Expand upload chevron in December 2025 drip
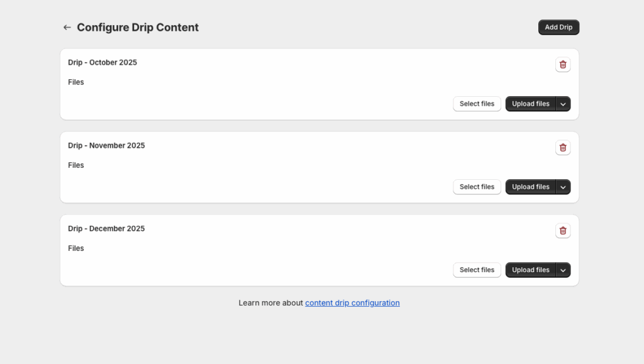This screenshot has width=644, height=364. point(563,270)
